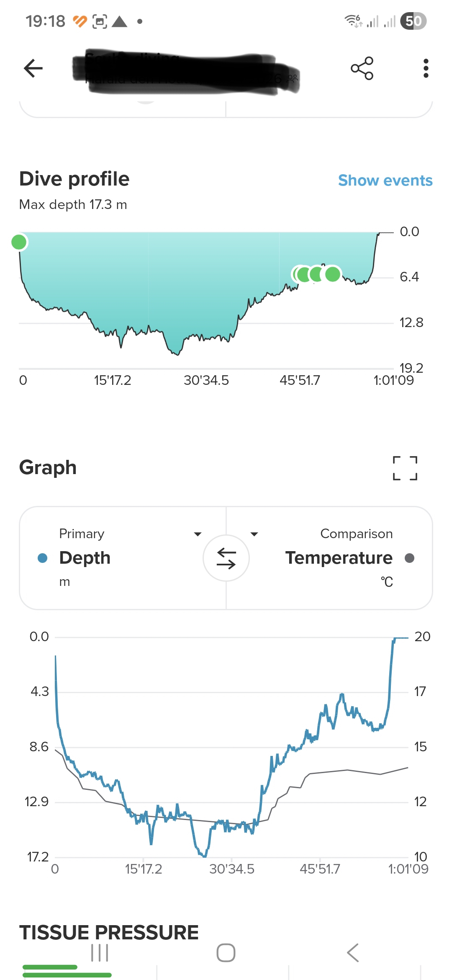Tap the Tissue Pressure section heading
Screen dimensions: 452x980
pyautogui.click(x=109, y=932)
